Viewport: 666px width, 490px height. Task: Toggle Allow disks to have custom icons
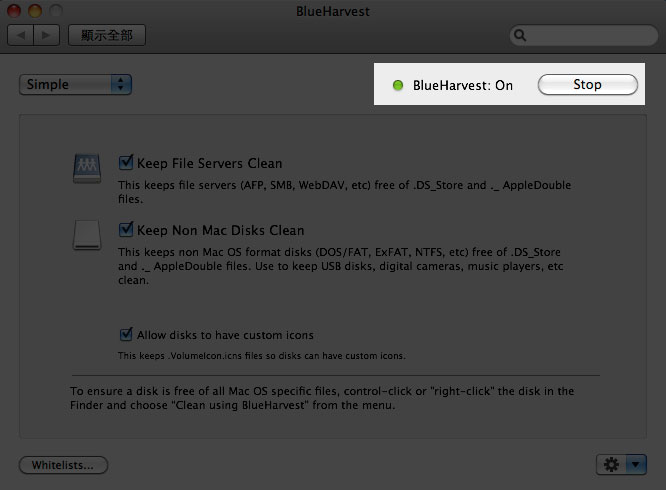[126, 335]
